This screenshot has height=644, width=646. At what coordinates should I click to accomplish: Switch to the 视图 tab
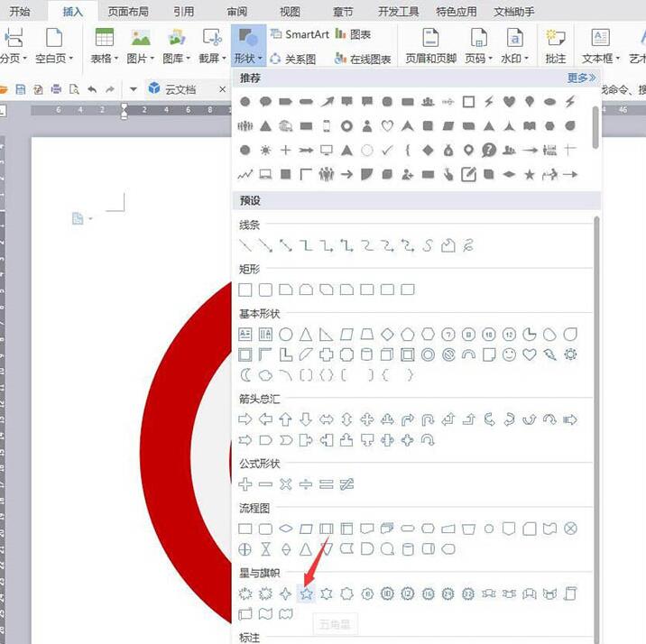290,11
